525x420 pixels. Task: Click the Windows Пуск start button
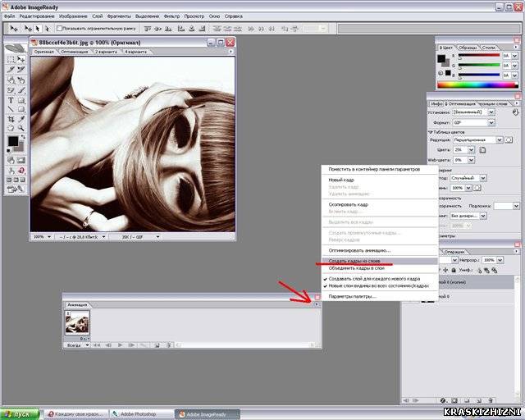pyautogui.click(x=20, y=414)
